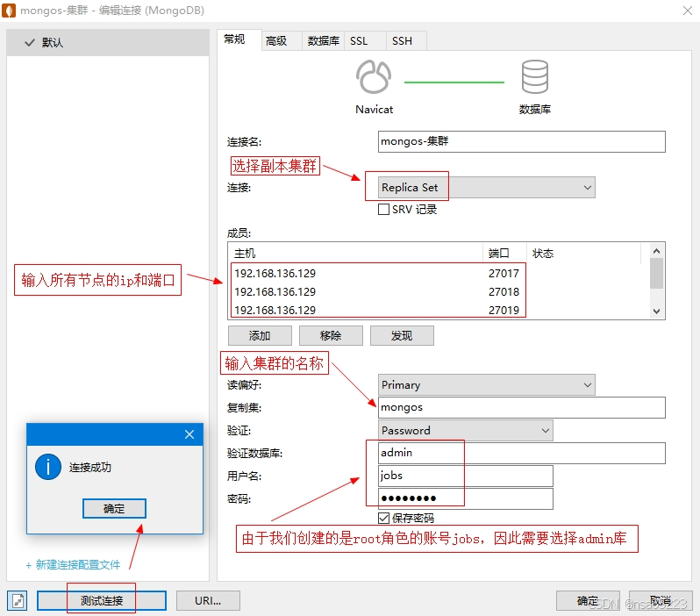The image size is (700, 616).
Task: Click the 主机 column header
Action: [355, 254]
